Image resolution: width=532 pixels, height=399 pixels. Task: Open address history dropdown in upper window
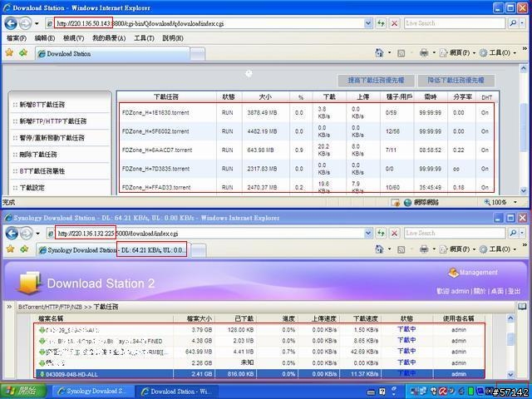pyautogui.click(x=368, y=23)
